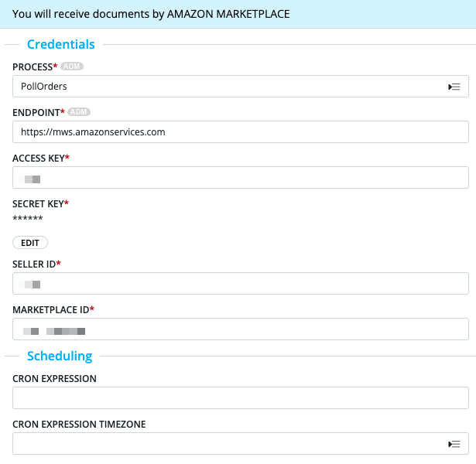This screenshot has height=464, width=476.
Task: Focus the ENDPOINT input field
Action: 241,132
